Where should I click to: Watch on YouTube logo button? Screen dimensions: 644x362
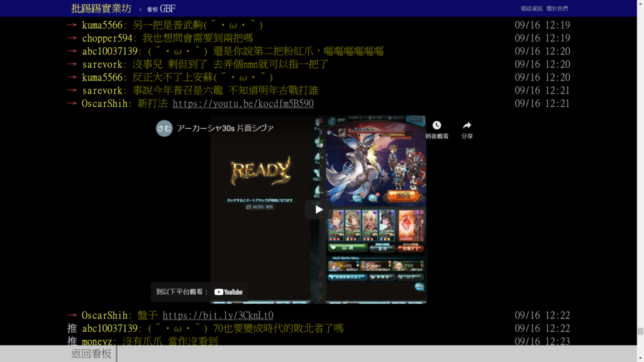228,292
